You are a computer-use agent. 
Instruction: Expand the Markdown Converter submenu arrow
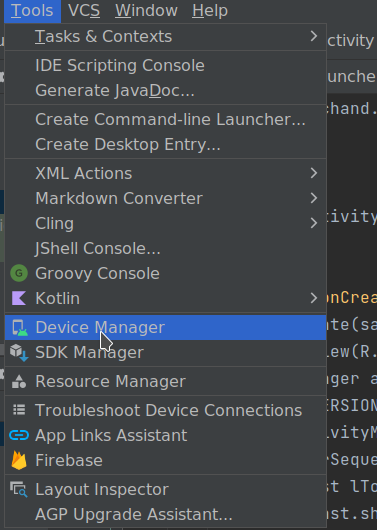pyautogui.click(x=314, y=198)
